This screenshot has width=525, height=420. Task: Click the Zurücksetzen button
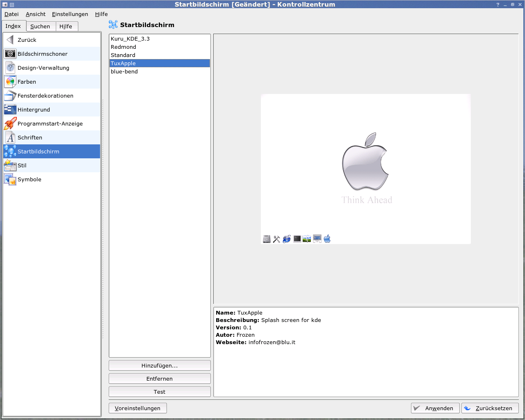click(490, 408)
